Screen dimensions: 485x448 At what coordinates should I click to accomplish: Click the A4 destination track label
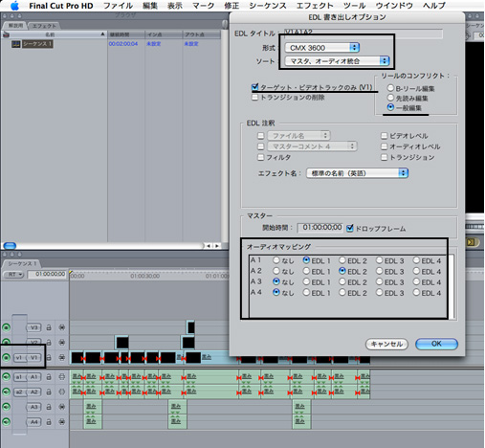(x=33, y=422)
